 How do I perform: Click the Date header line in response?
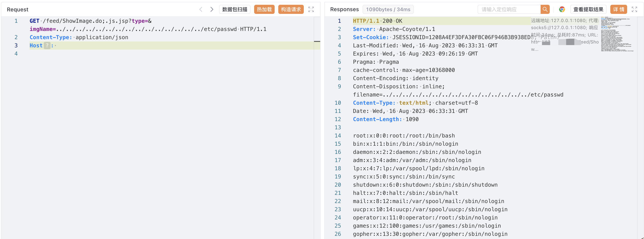410,111
